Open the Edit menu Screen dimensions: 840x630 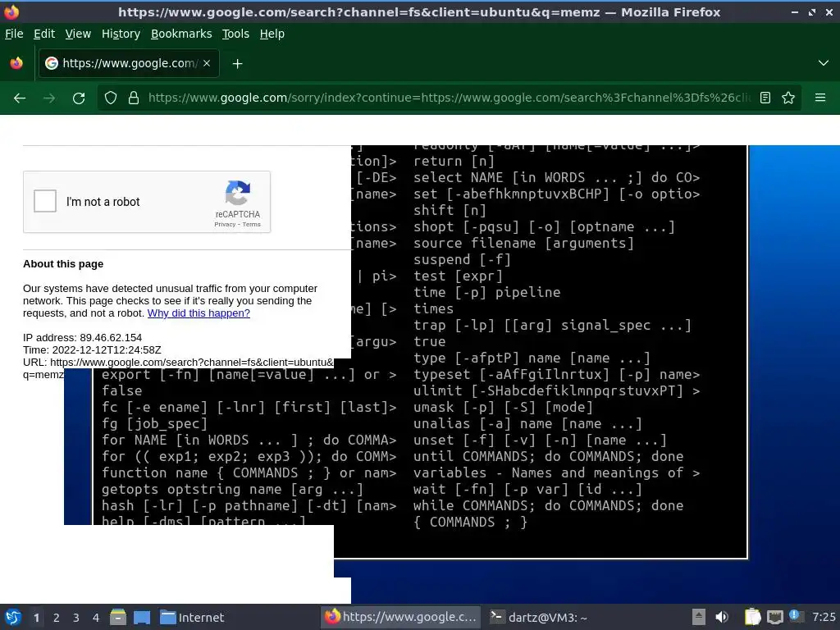44,34
